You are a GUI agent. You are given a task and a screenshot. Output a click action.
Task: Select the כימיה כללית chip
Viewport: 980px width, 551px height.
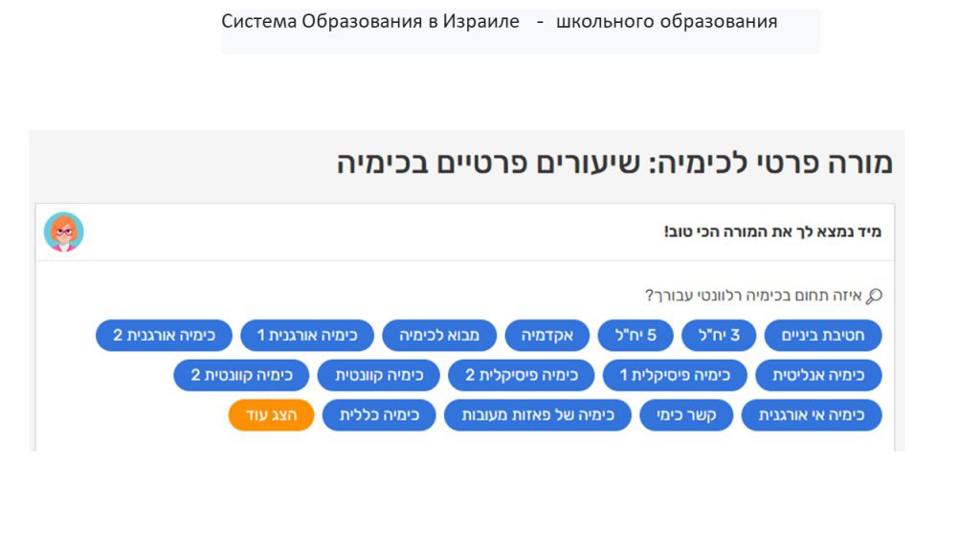tap(379, 416)
